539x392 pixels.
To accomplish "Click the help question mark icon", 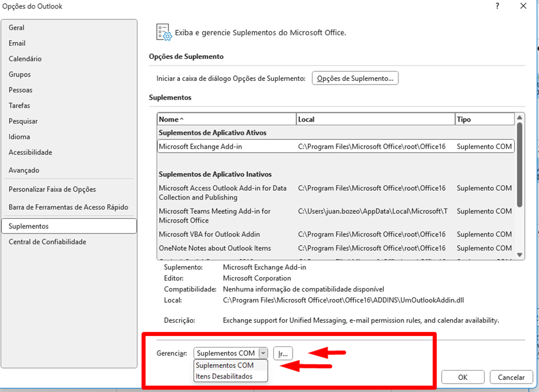I will click(x=497, y=7).
